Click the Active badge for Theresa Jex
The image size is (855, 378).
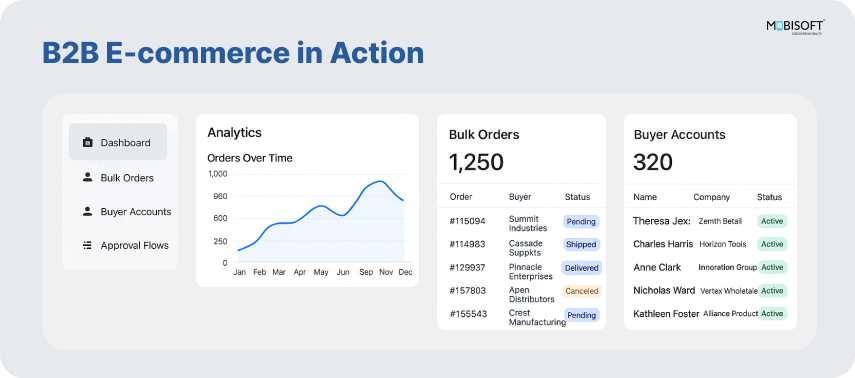(x=772, y=221)
